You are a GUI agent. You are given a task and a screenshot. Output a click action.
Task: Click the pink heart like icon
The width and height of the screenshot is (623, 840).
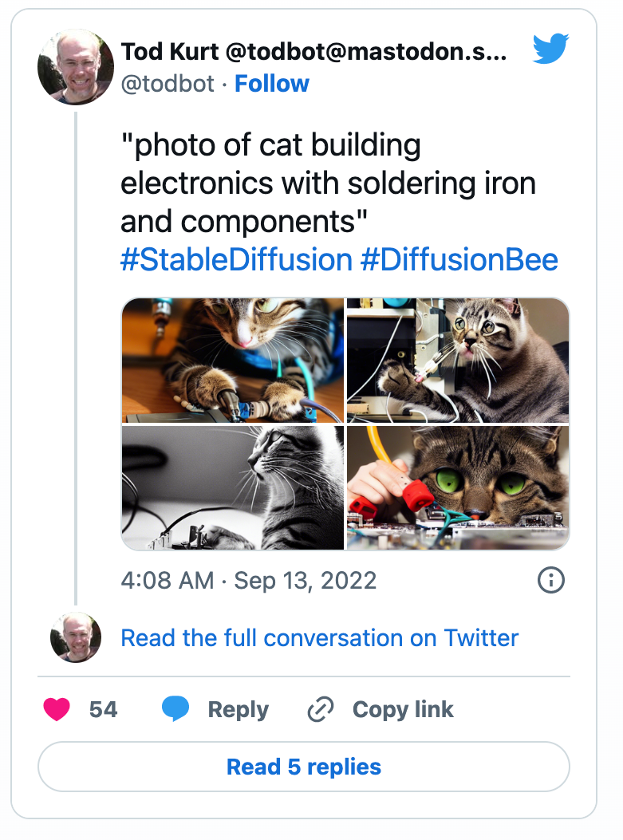coord(57,709)
